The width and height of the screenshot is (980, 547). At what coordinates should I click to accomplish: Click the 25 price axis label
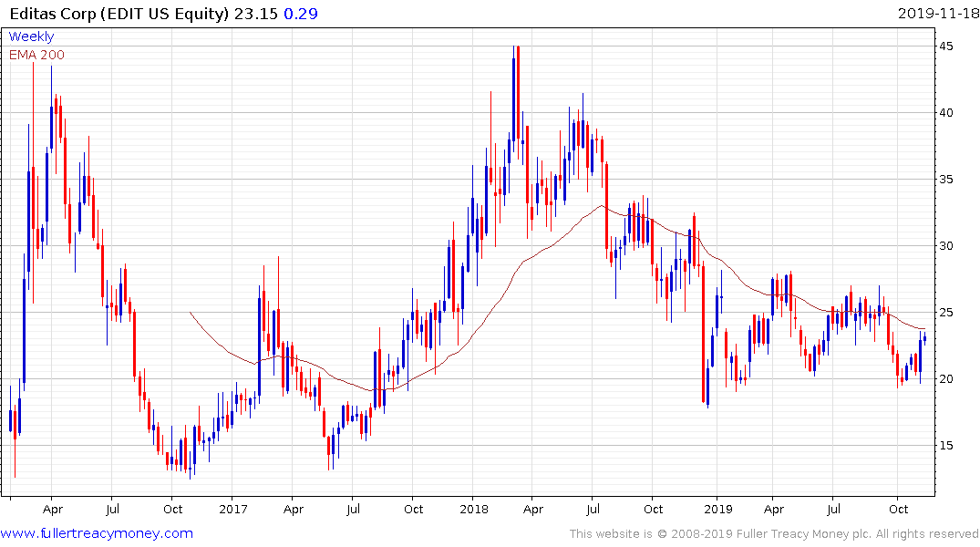click(x=945, y=312)
